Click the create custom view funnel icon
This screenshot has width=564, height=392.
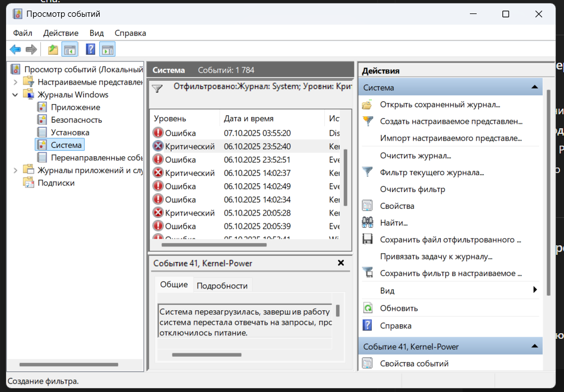367,121
